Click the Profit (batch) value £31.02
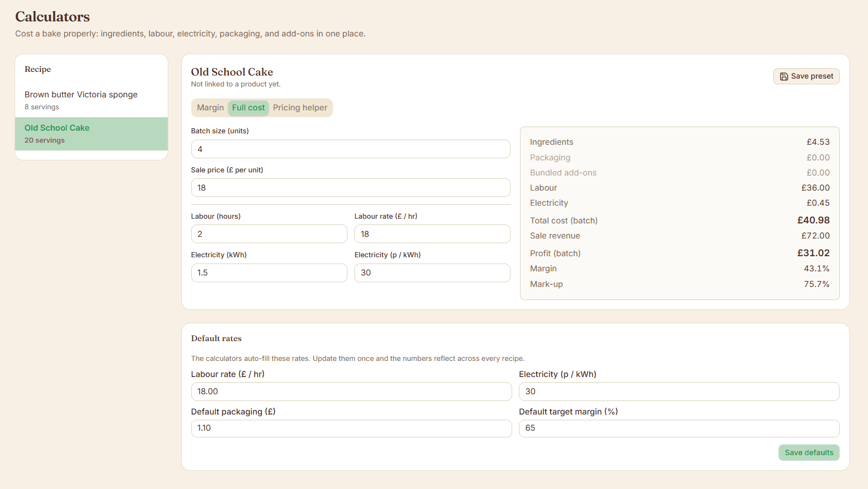The image size is (868, 489). coord(813,253)
